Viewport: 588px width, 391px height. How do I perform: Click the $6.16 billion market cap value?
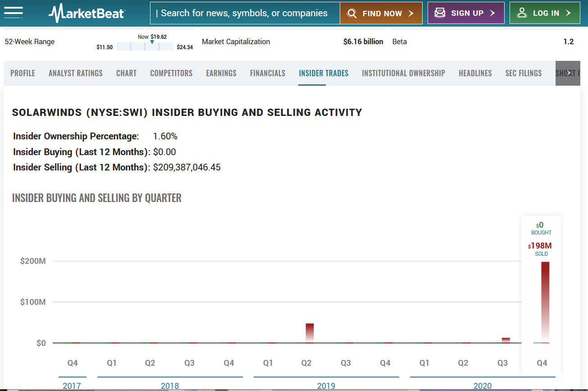[x=363, y=41]
